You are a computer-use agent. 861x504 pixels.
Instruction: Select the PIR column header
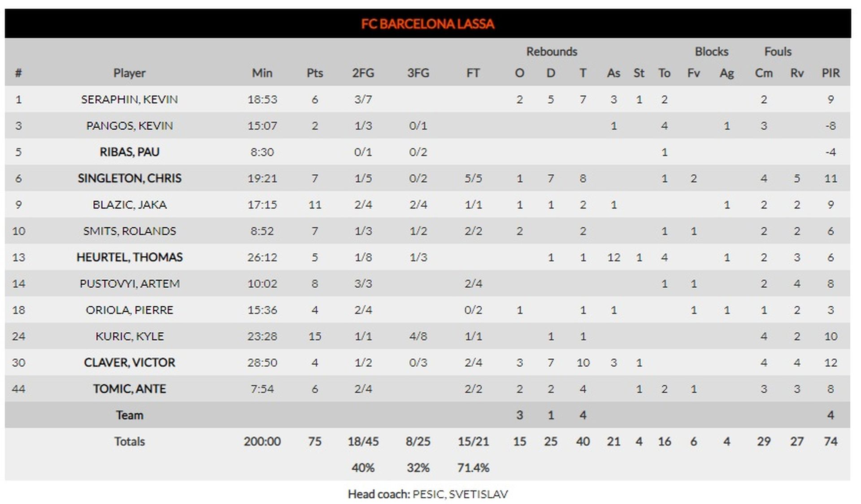[x=831, y=73]
